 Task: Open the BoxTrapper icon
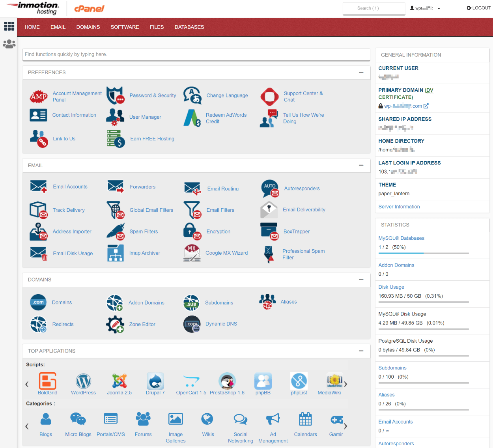point(269,231)
